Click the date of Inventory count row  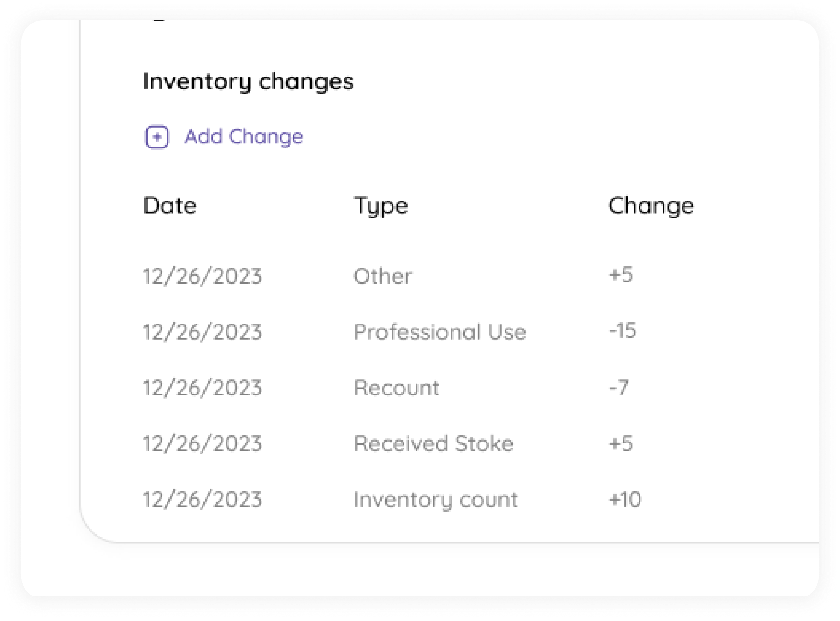[203, 500]
